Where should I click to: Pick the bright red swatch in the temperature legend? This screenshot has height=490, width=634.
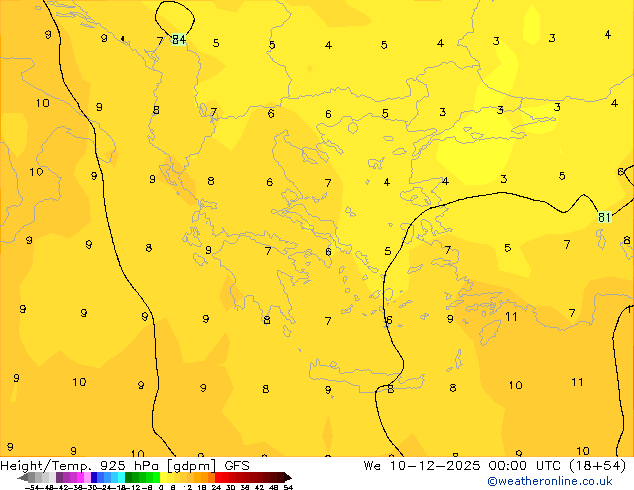(x=218, y=478)
